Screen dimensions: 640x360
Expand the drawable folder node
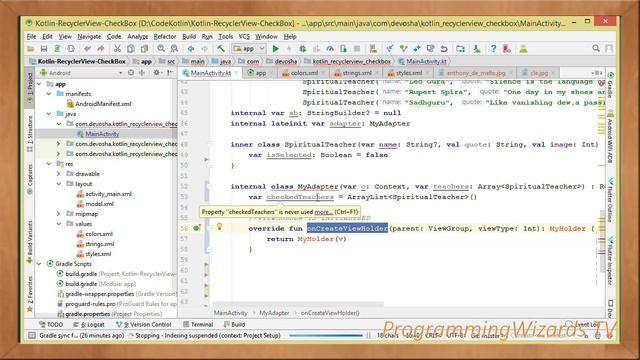pyautogui.click(x=58, y=174)
